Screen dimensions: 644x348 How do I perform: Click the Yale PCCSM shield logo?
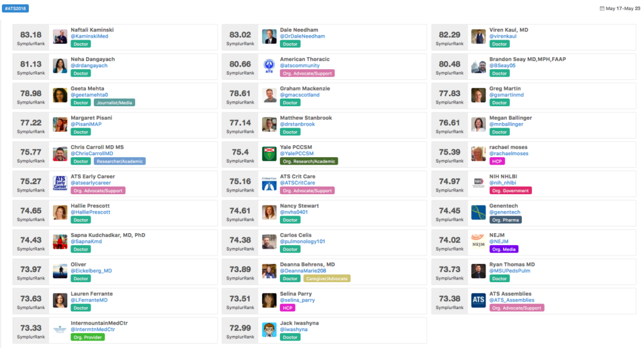[269, 154]
